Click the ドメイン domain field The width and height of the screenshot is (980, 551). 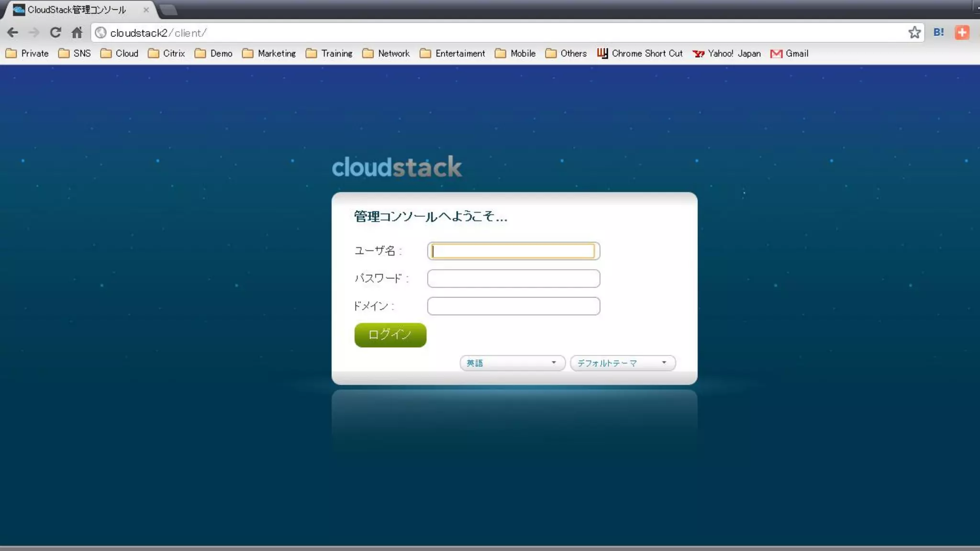point(513,306)
